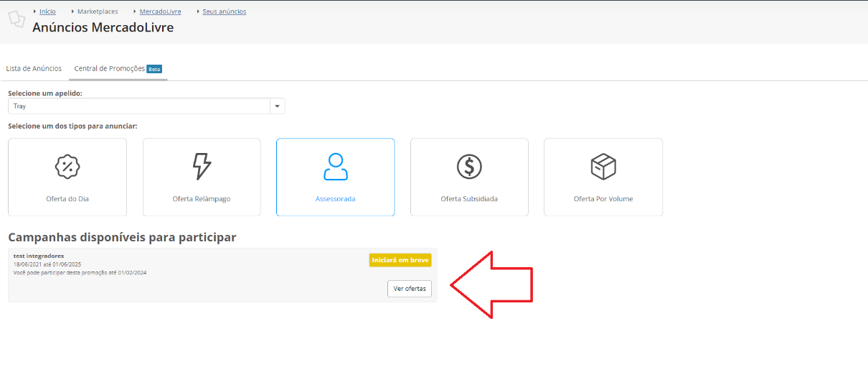
Task: Click Marketplaces breadcrumb text
Action: tap(98, 11)
